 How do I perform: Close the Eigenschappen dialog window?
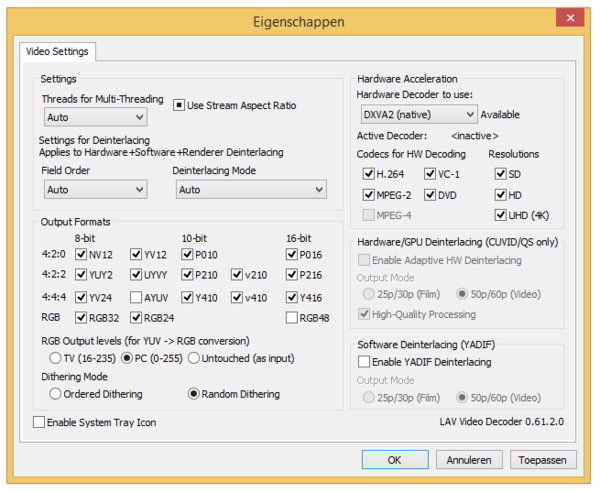[x=570, y=18]
